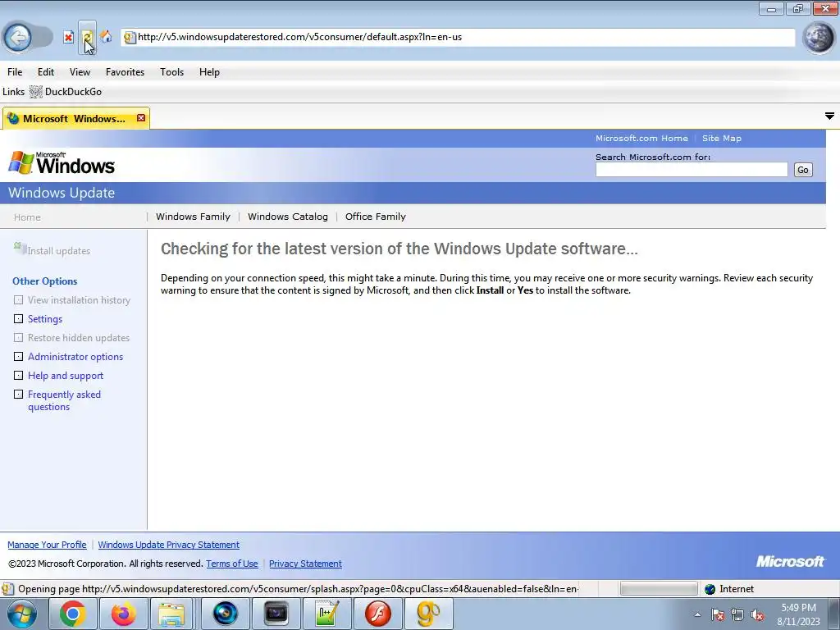This screenshot has height=630, width=840.
Task: Open the Help menu
Action: [x=209, y=72]
